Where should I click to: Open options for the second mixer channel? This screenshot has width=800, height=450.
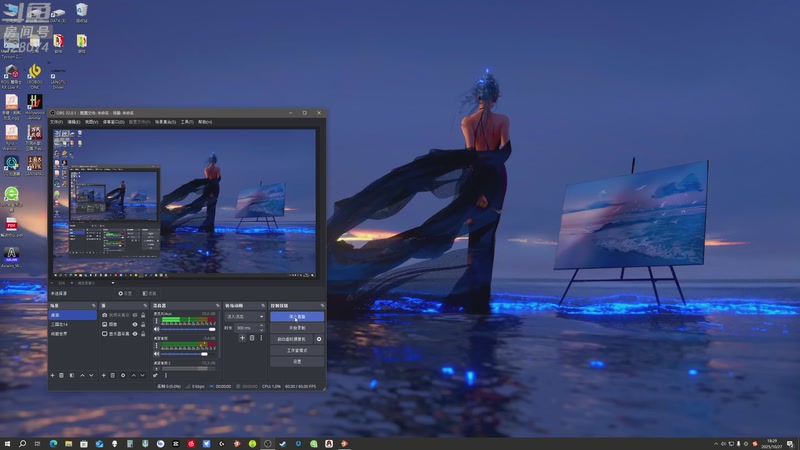click(157, 345)
